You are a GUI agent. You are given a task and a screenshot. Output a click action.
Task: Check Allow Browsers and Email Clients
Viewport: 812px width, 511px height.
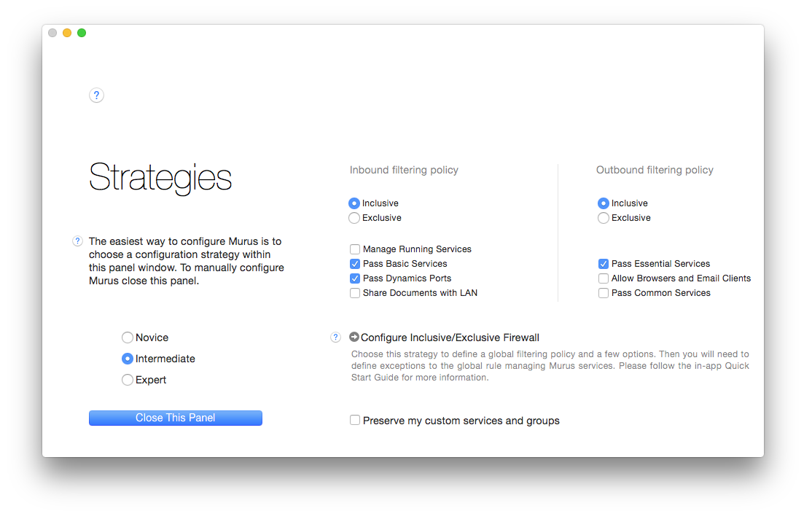pos(604,278)
